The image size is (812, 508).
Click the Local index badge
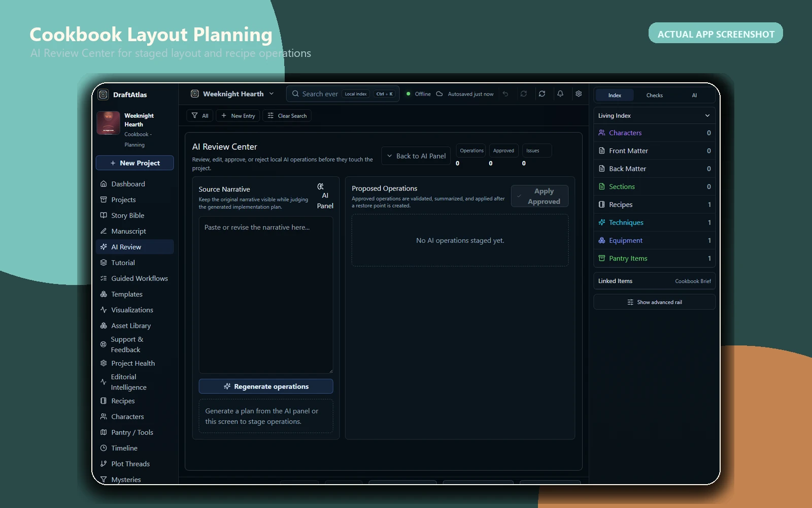coord(356,94)
